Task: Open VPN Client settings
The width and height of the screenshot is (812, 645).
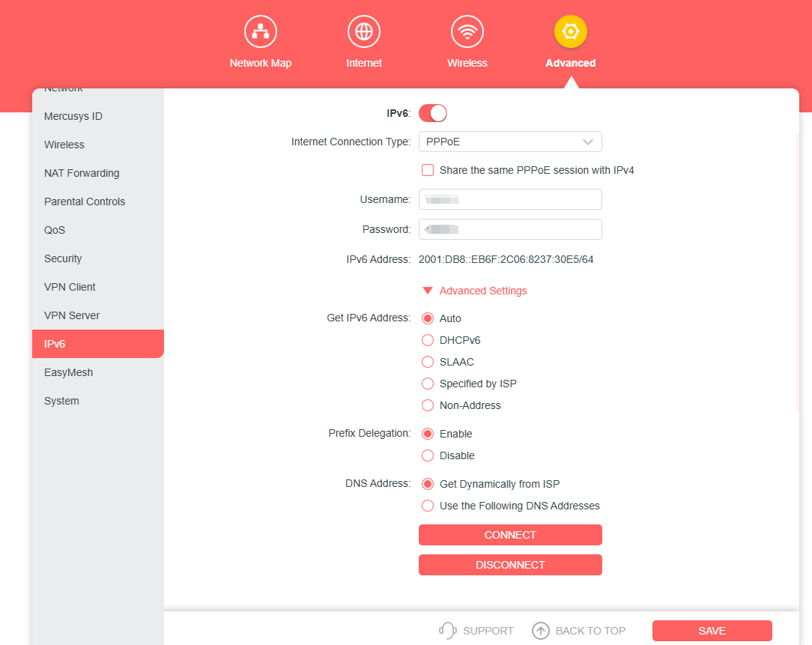Action: point(98,287)
